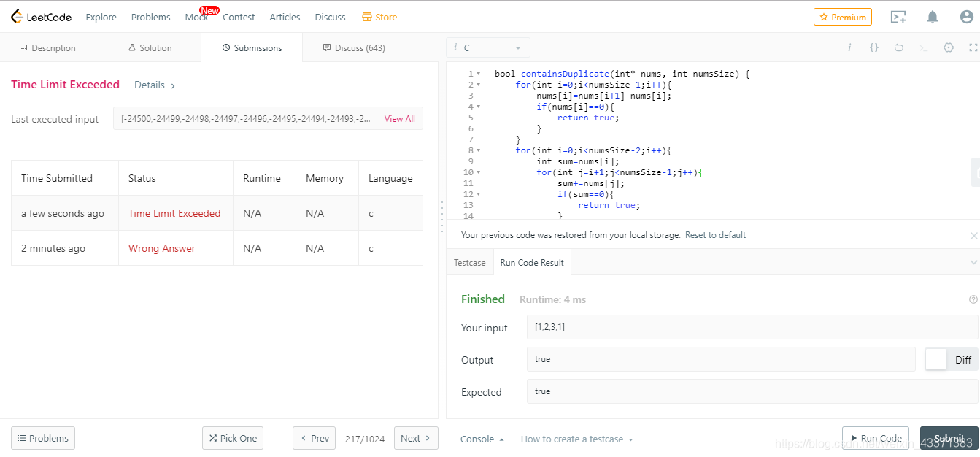Open notifications bell

coord(933,17)
